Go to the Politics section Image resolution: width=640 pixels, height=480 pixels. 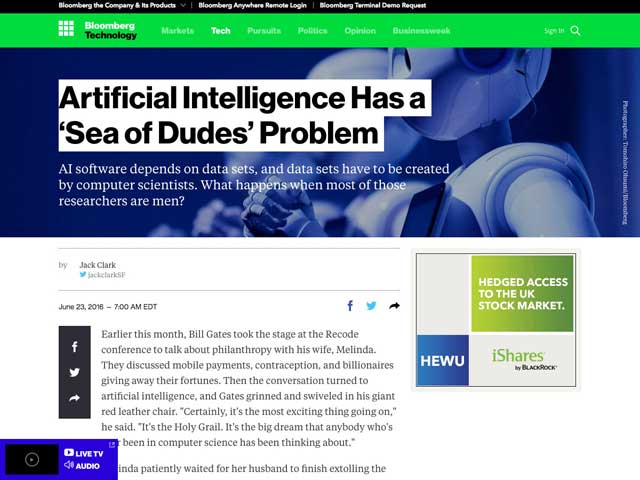tap(312, 31)
